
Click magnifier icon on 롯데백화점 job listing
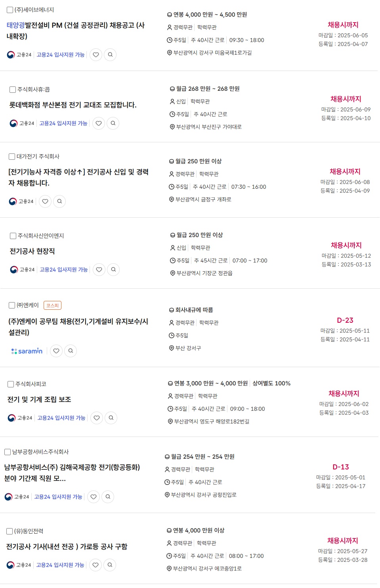coord(113,123)
